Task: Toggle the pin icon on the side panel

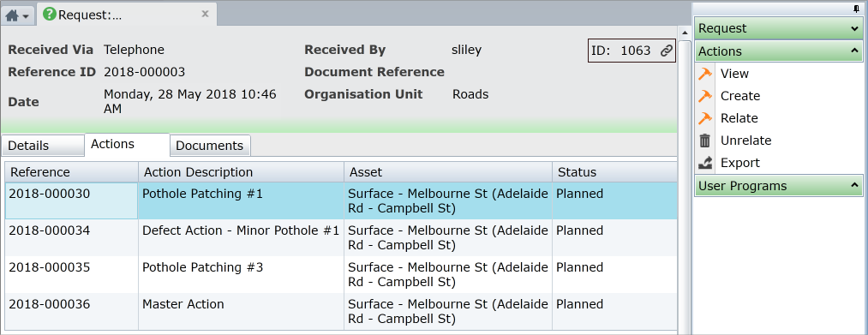Action: (858, 9)
